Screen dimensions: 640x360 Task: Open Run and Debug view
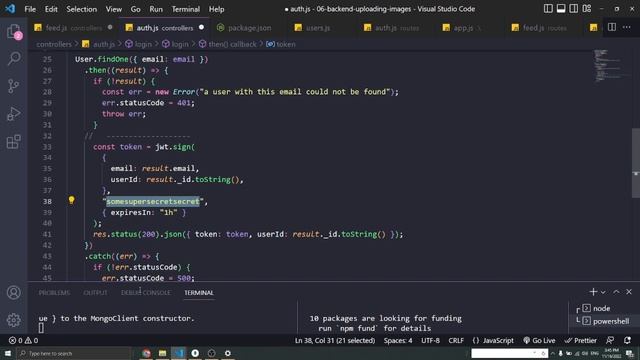(13, 114)
